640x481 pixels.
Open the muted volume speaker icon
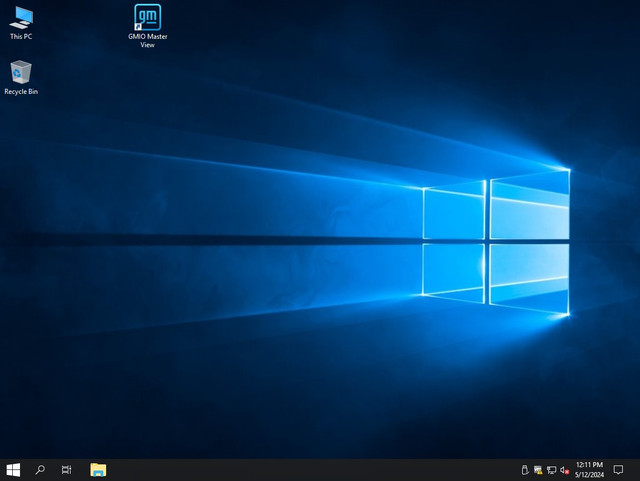[x=564, y=470]
